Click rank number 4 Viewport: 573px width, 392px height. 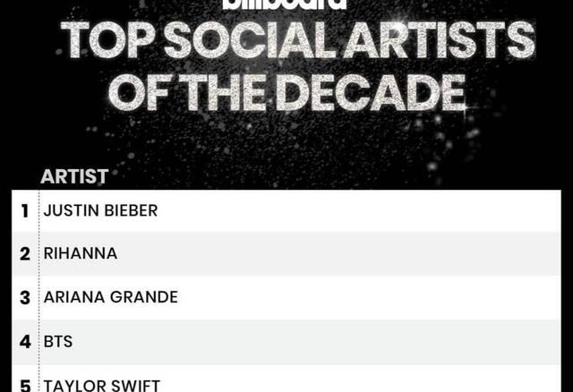(x=25, y=342)
